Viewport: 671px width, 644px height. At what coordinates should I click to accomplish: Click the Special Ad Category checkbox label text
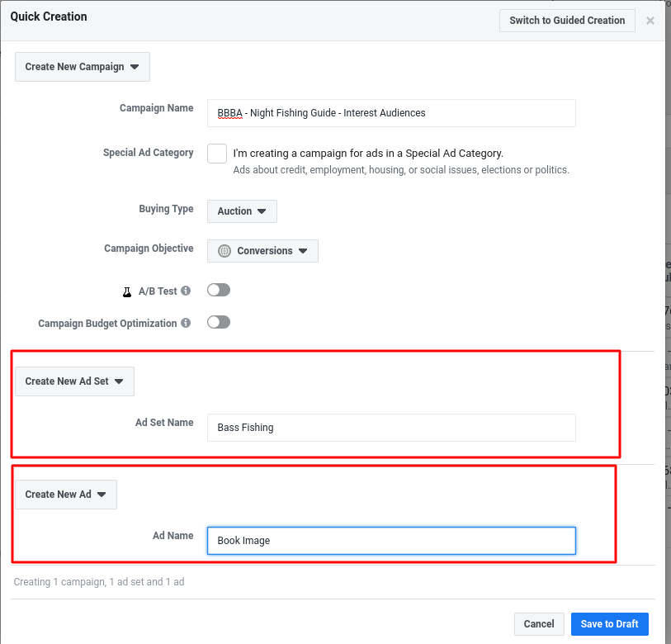pyautogui.click(x=368, y=153)
